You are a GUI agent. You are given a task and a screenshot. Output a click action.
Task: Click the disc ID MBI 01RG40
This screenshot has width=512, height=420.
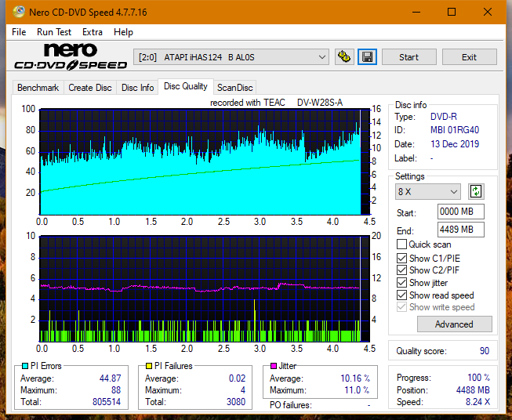tap(455, 130)
